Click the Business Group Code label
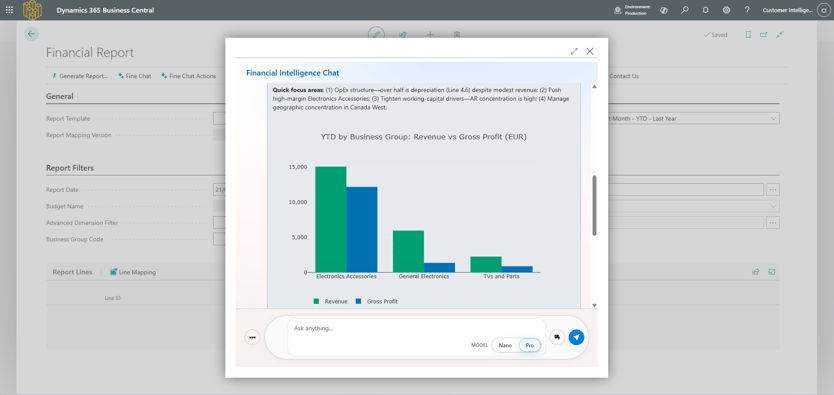The height and width of the screenshot is (395, 834). [74, 239]
